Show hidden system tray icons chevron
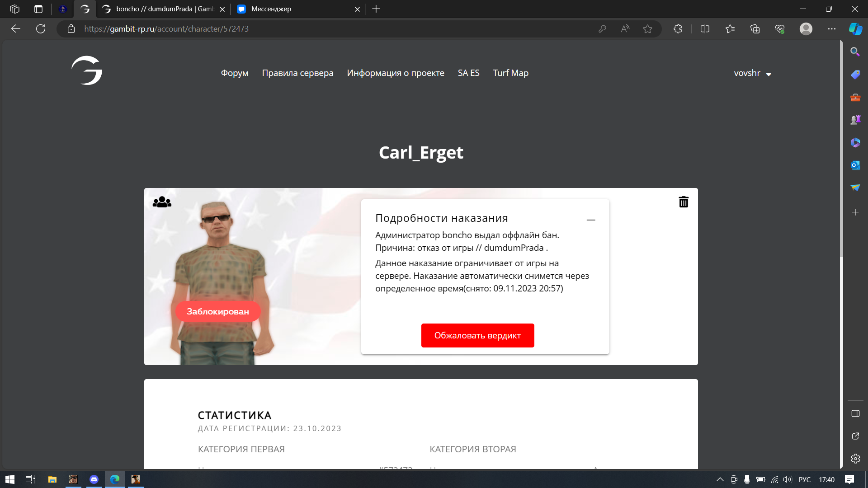 point(720,479)
